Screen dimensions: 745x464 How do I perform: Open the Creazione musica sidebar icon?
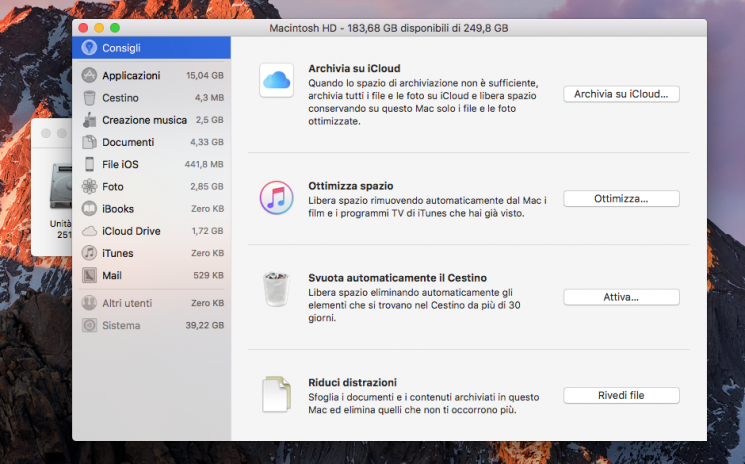coord(90,120)
